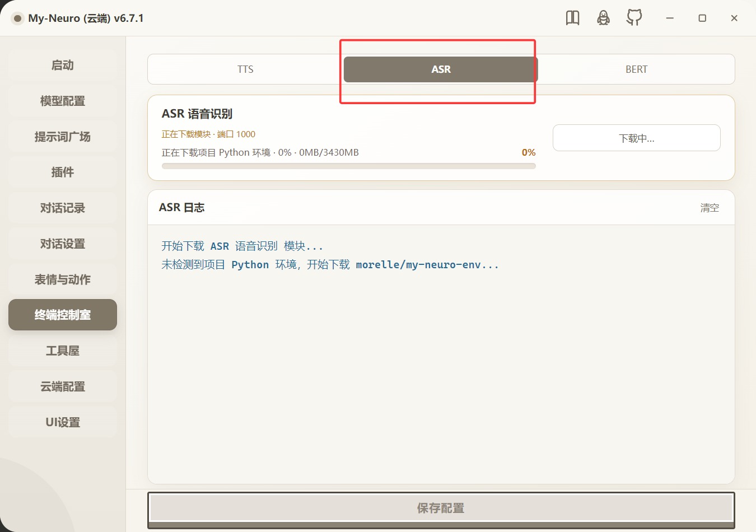Switch to the BERT tab
Viewport: 756px width, 532px height.
(636, 69)
